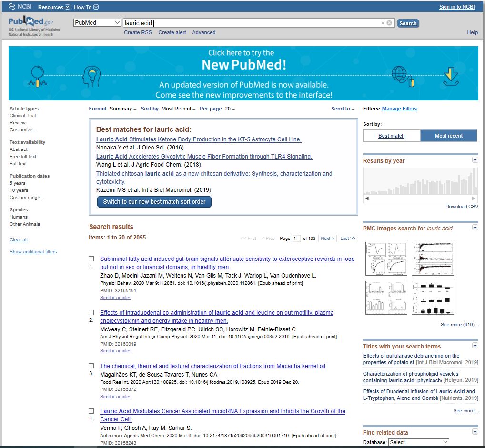Collapse the PMC Images search panel
This screenshot has height=448, width=485.
coord(475,227)
